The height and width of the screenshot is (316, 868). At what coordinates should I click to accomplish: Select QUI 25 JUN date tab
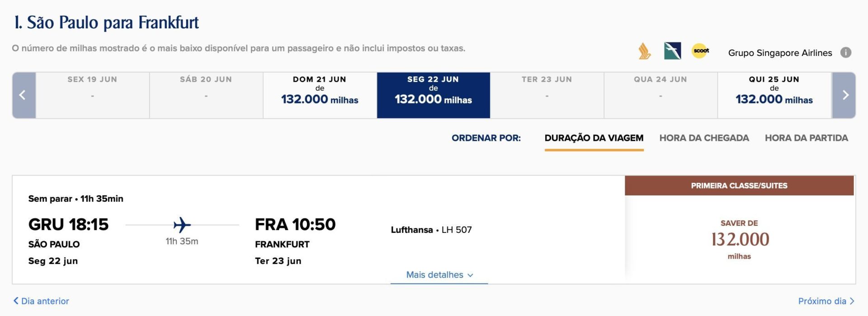[x=774, y=95]
